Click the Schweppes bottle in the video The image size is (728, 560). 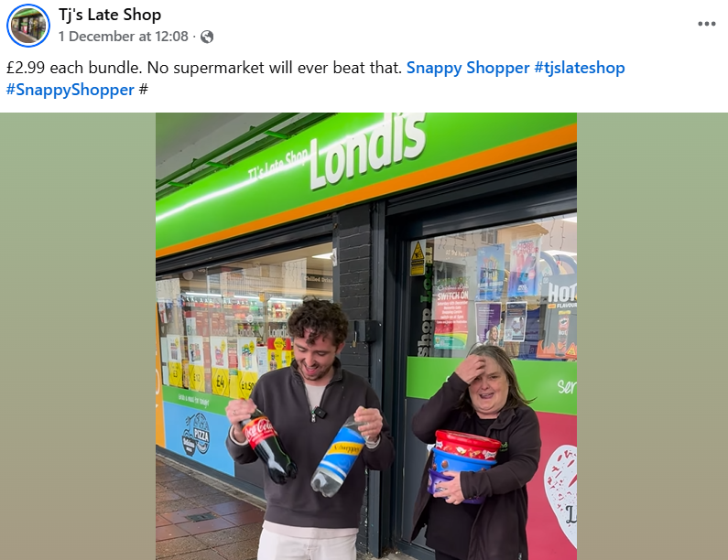[339, 457]
